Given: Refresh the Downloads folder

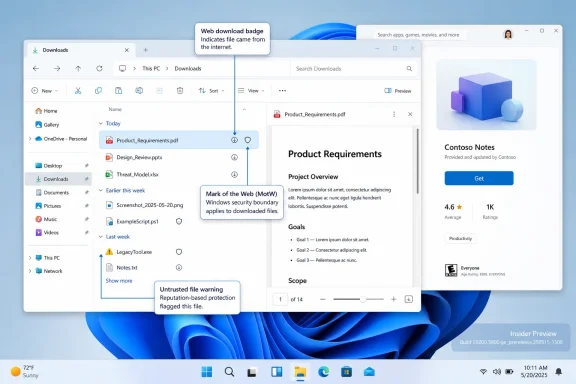Looking at the screenshot, I should tap(99, 69).
